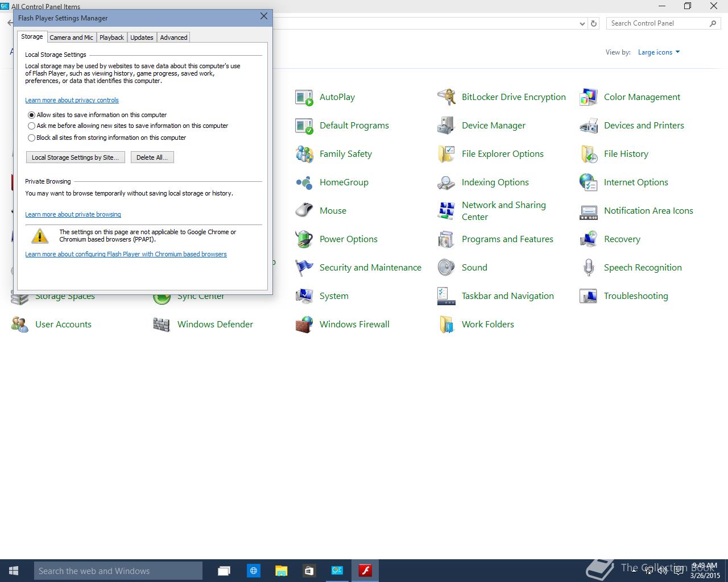
Task: Open the Advanced tab
Action: (x=173, y=38)
